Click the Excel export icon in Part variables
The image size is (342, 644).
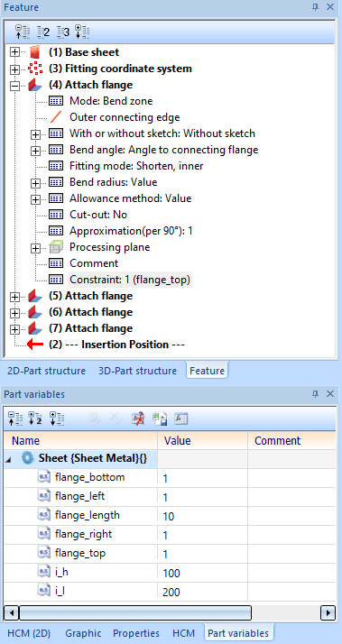click(160, 419)
